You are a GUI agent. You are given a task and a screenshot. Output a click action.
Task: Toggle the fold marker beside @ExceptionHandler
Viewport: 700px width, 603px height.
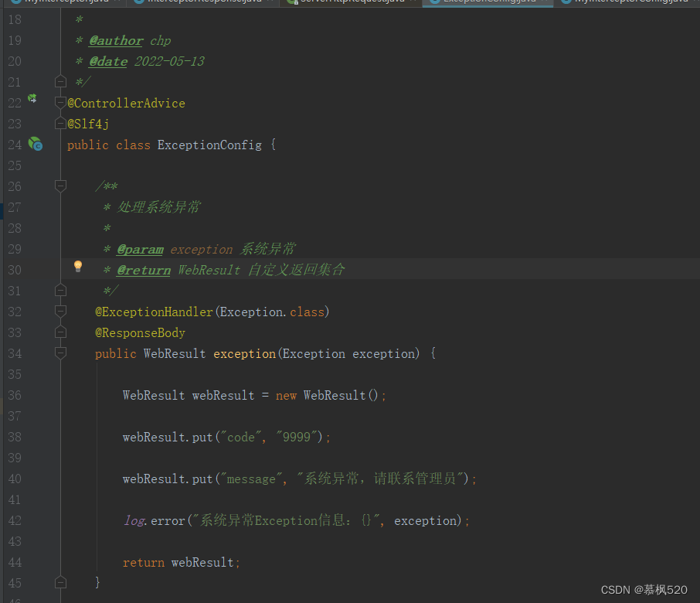60,312
